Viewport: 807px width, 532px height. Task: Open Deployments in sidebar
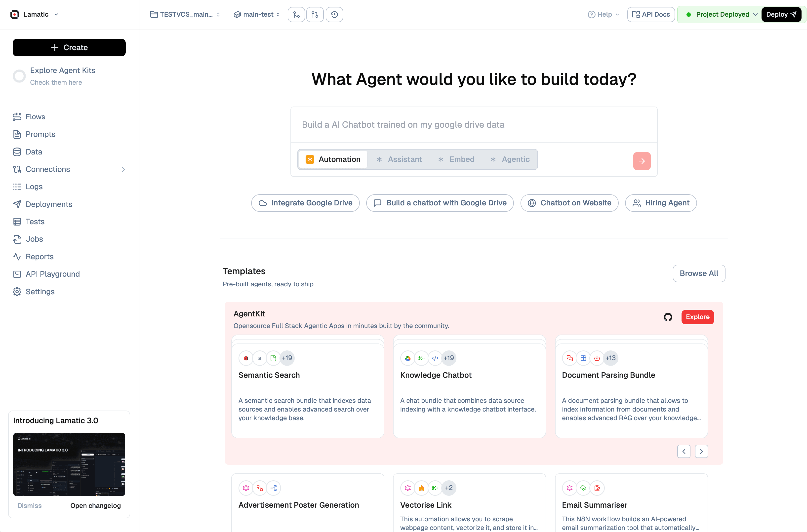pos(48,204)
